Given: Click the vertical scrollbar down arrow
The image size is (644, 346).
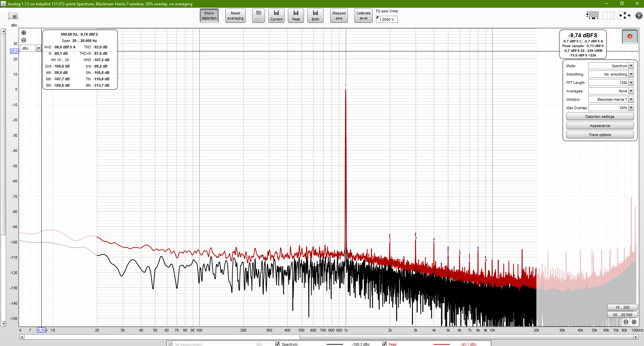Looking at the screenshot, I should 3,324.
